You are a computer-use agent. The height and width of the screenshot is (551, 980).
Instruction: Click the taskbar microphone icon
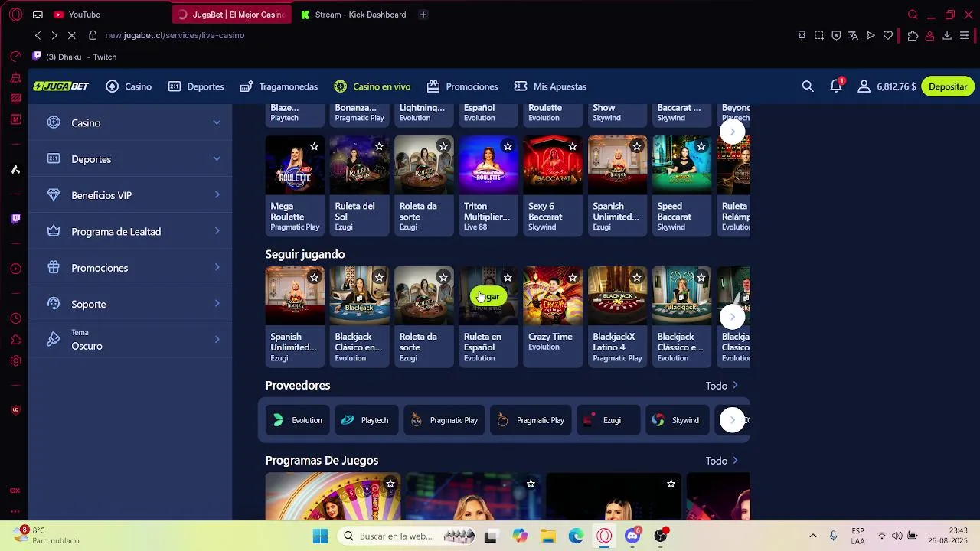[x=834, y=536]
